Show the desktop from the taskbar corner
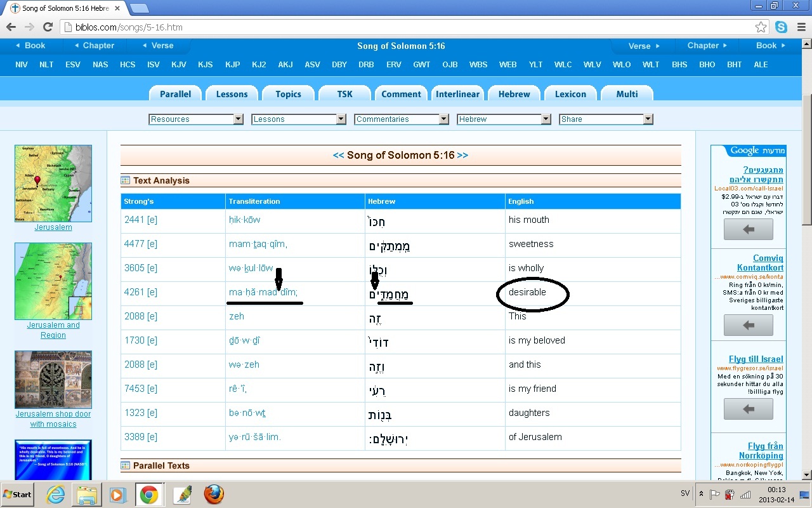This screenshot has width=812, height=508. (x=805, y=494)
